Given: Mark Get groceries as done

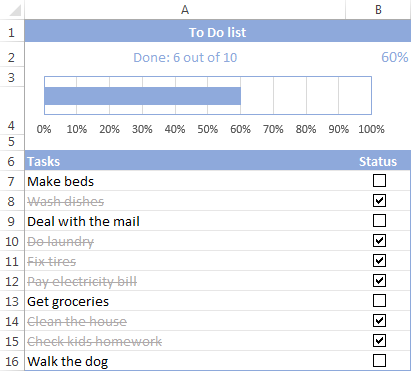Looking at the screenshot, I should (x=379, y=301).
